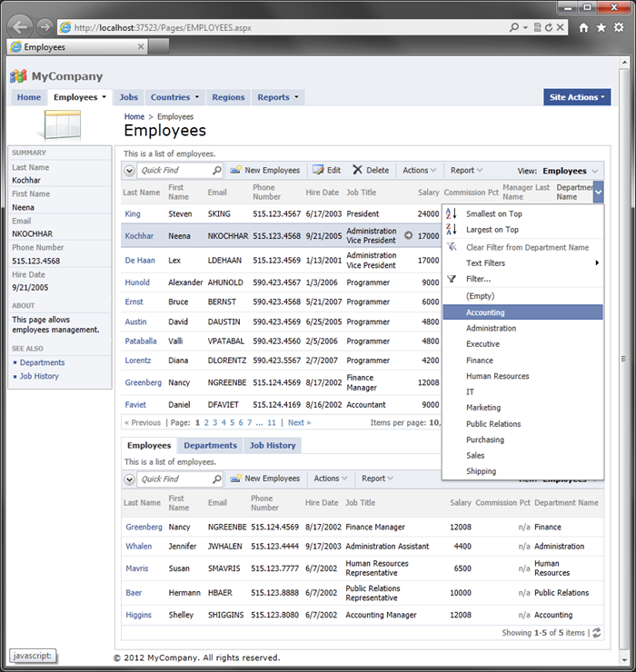
Task: Click the search magnifier in upper Quick Find
Action: tap(217, 170)
